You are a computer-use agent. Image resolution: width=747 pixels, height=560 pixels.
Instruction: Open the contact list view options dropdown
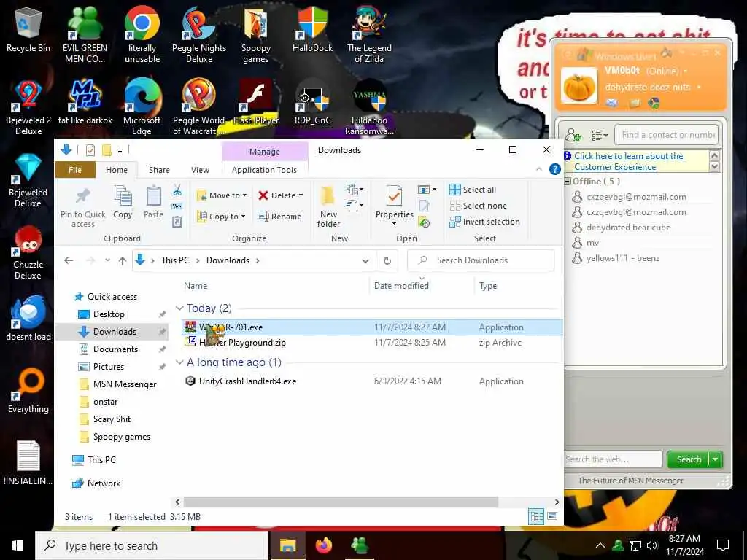(600, 136)
